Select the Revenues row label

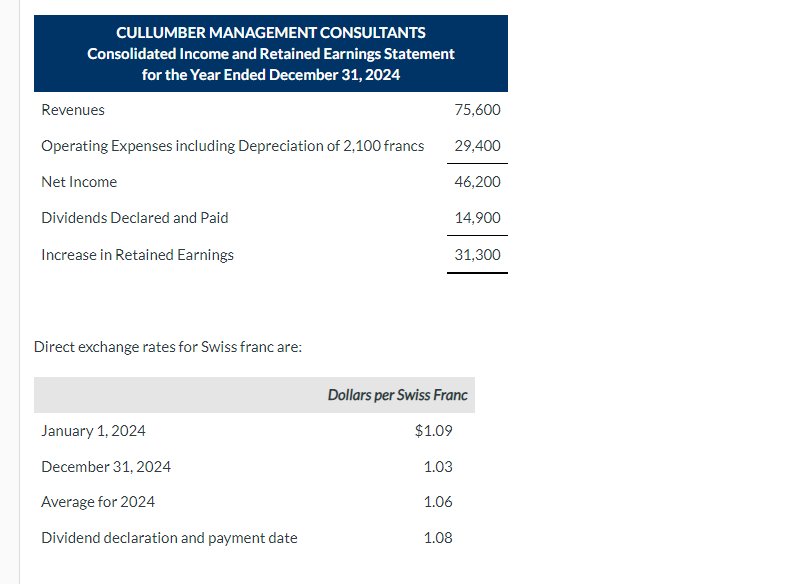(x=73, y=110)
